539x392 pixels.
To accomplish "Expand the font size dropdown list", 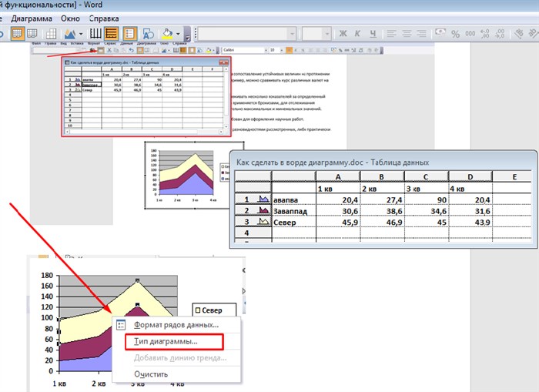I will point(327,34).
